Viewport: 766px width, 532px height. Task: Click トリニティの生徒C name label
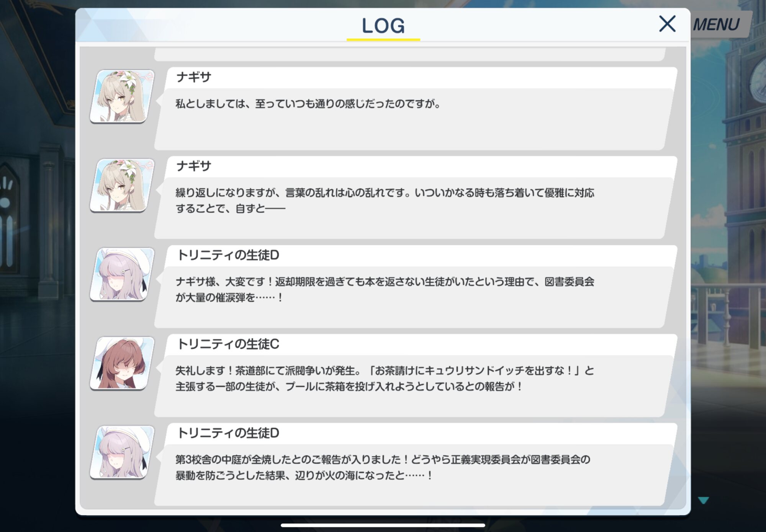coord(228,344)
